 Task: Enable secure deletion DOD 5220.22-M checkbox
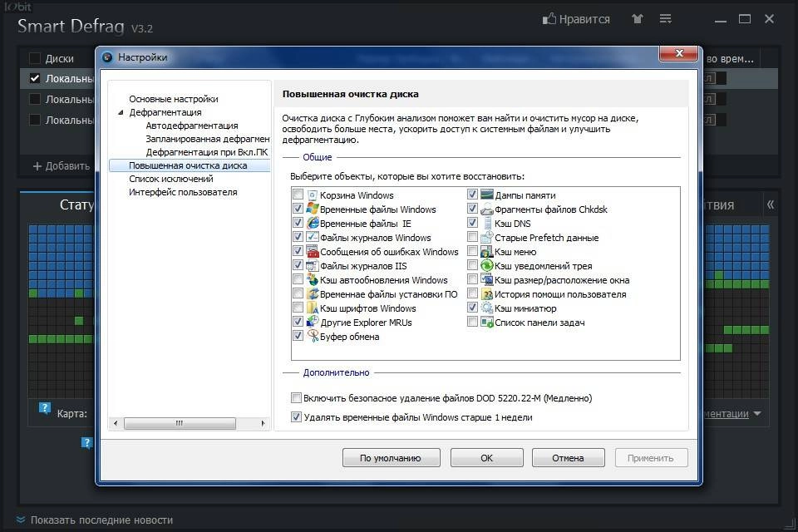[296, 397]
